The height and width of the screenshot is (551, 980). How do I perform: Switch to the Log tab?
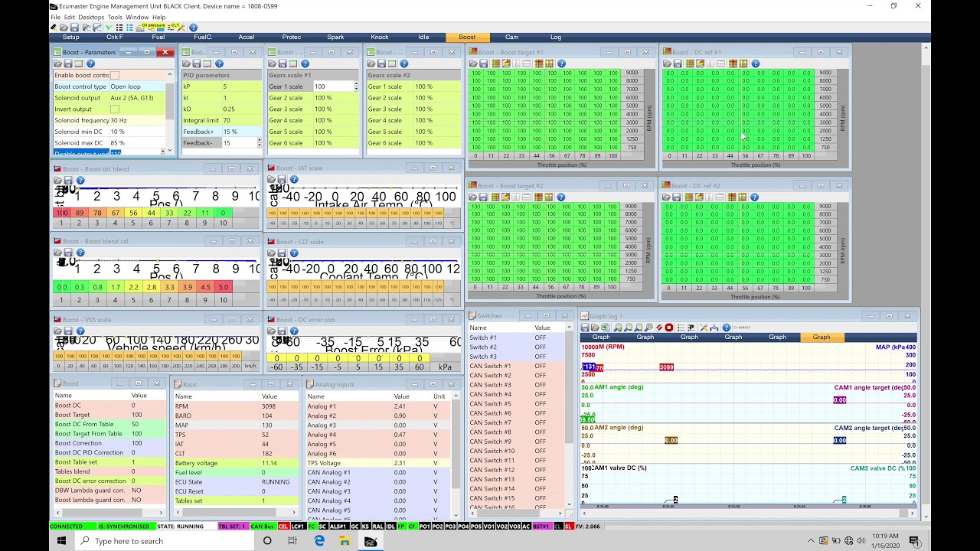point(556,37)
